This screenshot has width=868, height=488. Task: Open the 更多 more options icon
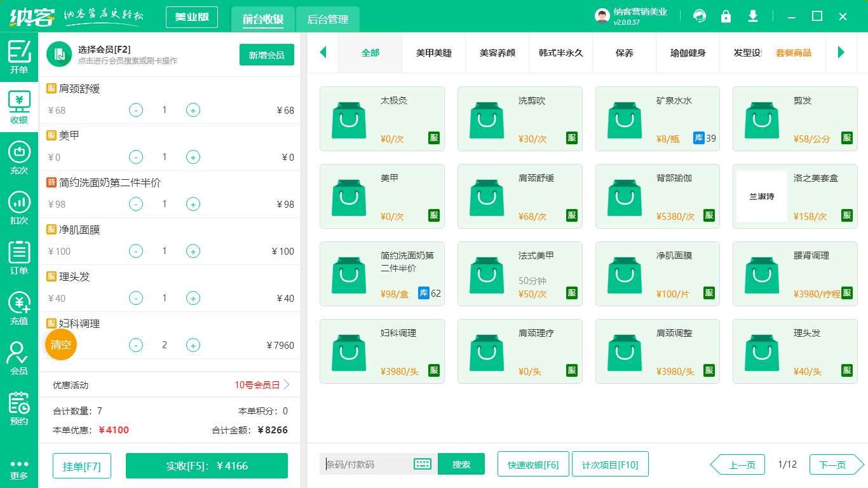point(19,470)
